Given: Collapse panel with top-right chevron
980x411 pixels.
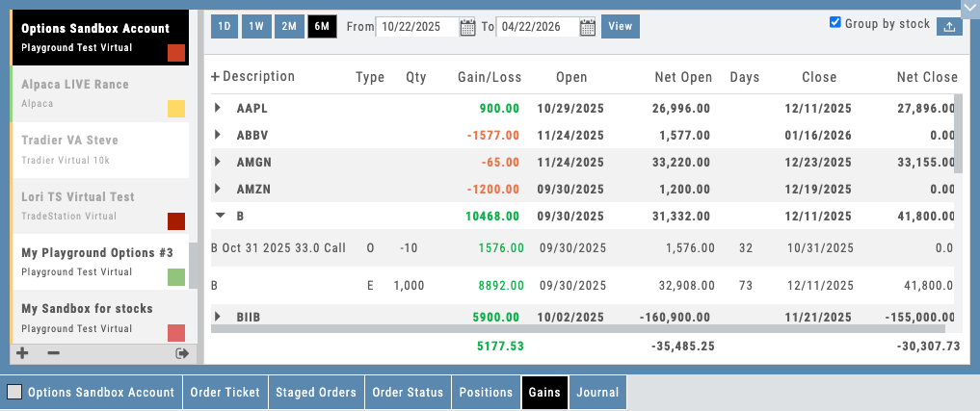Looking at the screenshot, I should click(x=968, y=6).
